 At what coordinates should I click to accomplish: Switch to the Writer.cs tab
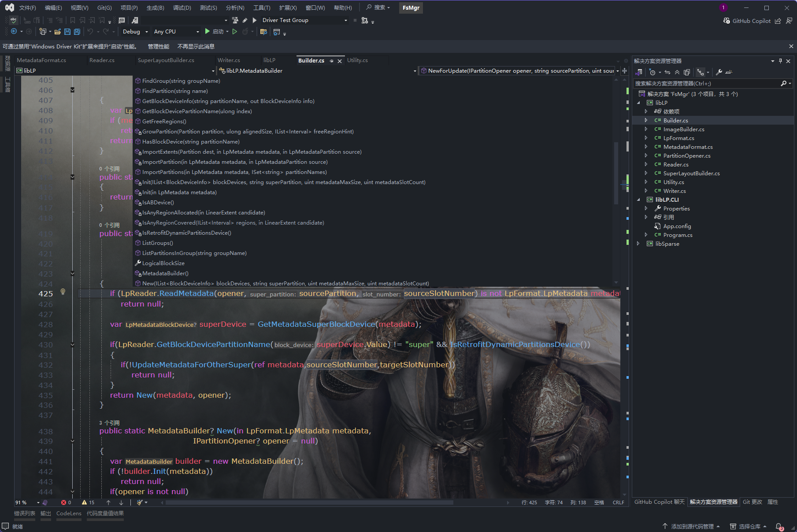coord(229,60)
